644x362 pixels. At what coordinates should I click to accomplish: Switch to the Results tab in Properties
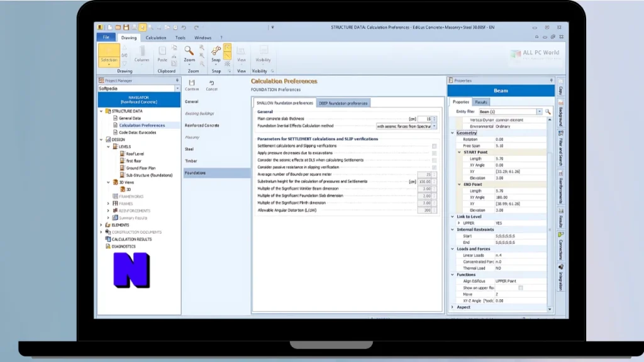pos(481,102)
